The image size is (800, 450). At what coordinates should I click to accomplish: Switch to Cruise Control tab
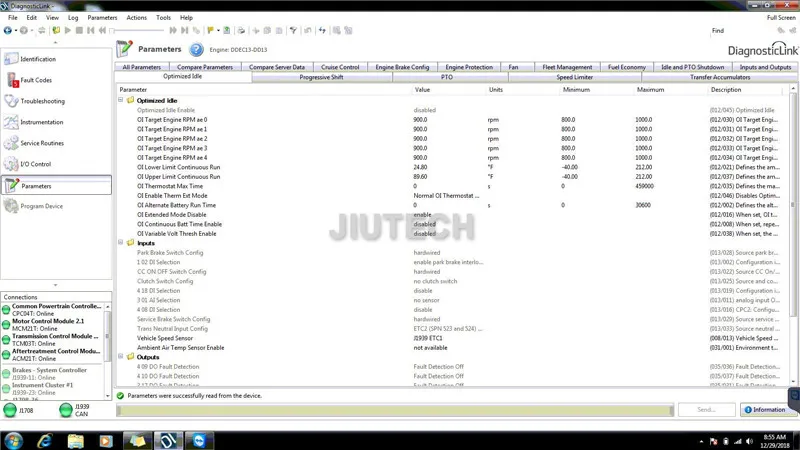pyautogui.click(x=340, y=67)
